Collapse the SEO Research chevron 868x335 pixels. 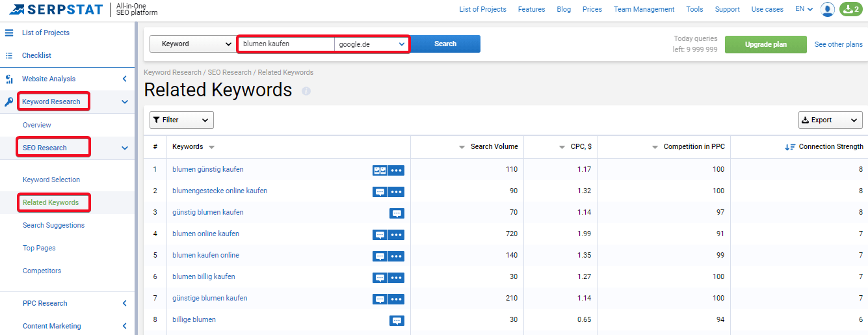125,148
